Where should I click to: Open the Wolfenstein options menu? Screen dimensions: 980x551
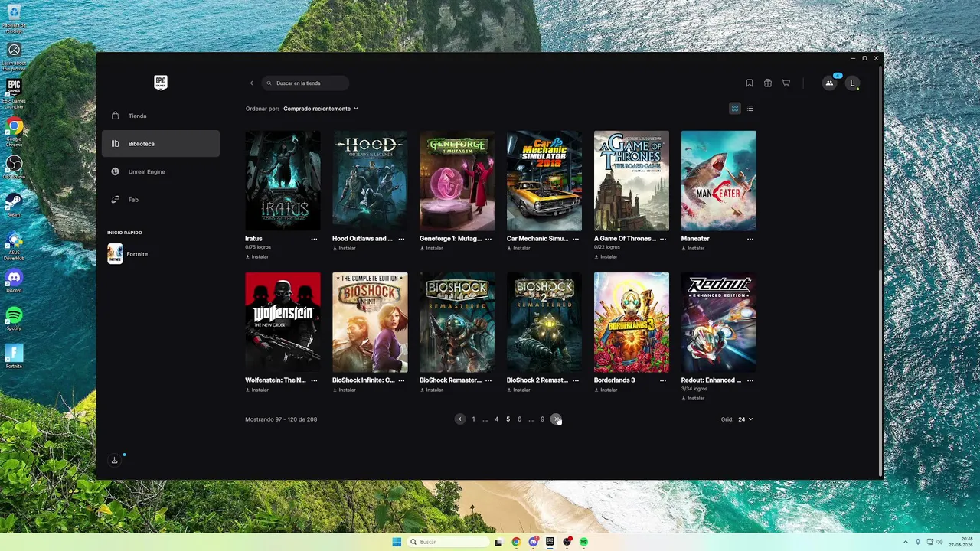point(314,380)
